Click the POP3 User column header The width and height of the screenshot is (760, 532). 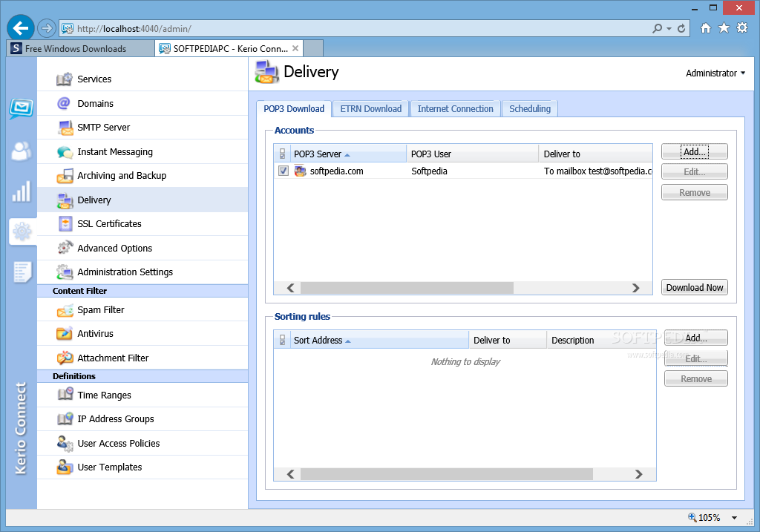472,154
